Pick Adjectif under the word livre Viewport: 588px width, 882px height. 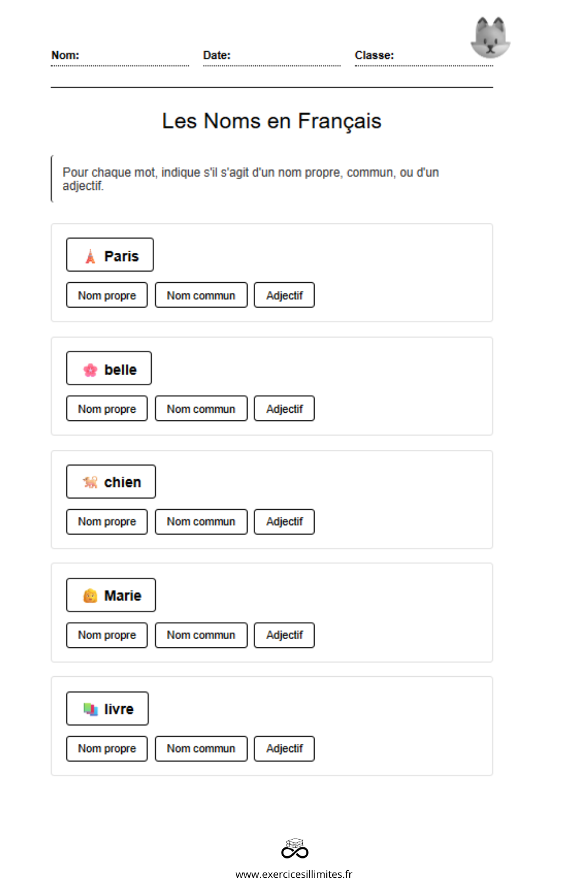pos(284,749)
